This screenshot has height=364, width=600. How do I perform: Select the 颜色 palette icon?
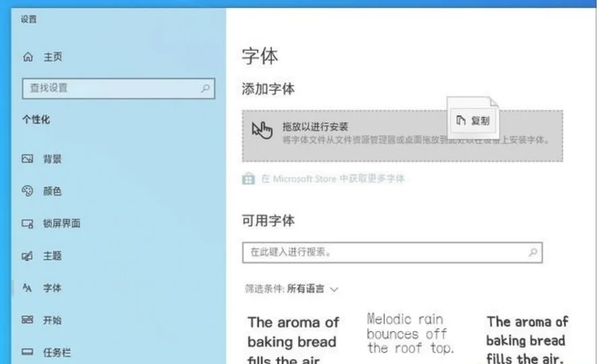click(27, 191)
